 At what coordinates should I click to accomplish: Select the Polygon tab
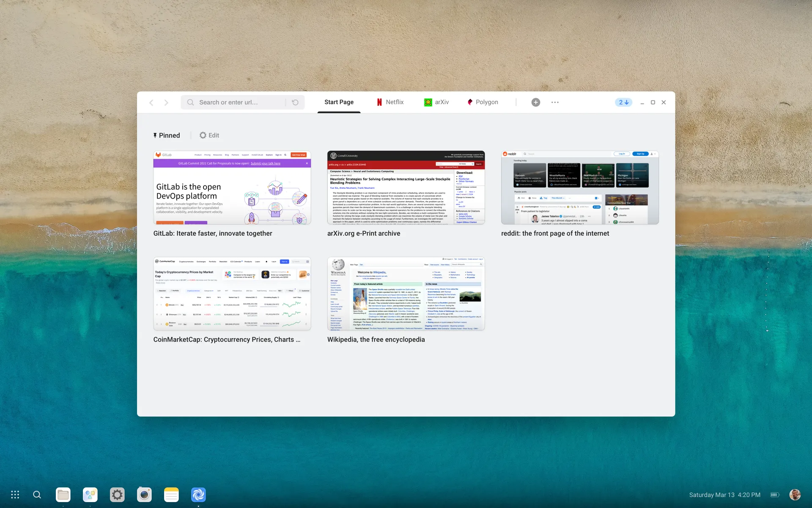tap(483, 102)
